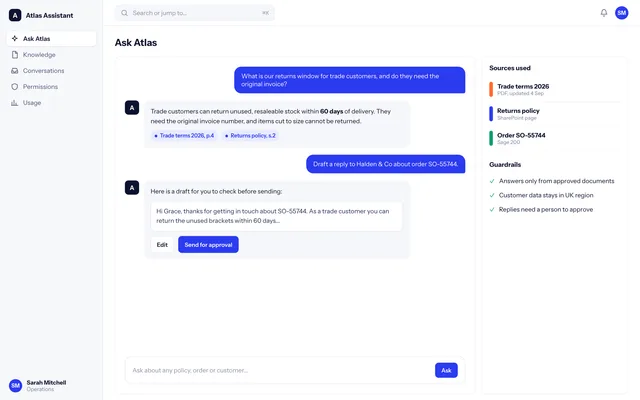Click the checkmark beside Customer data stays in UK
The height and width of the screenshot is (400, 640).
click(492, 195)
